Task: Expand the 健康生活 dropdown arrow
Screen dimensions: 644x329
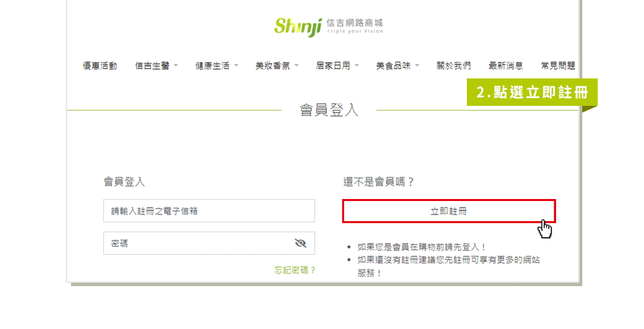Action: pos(236,65)
